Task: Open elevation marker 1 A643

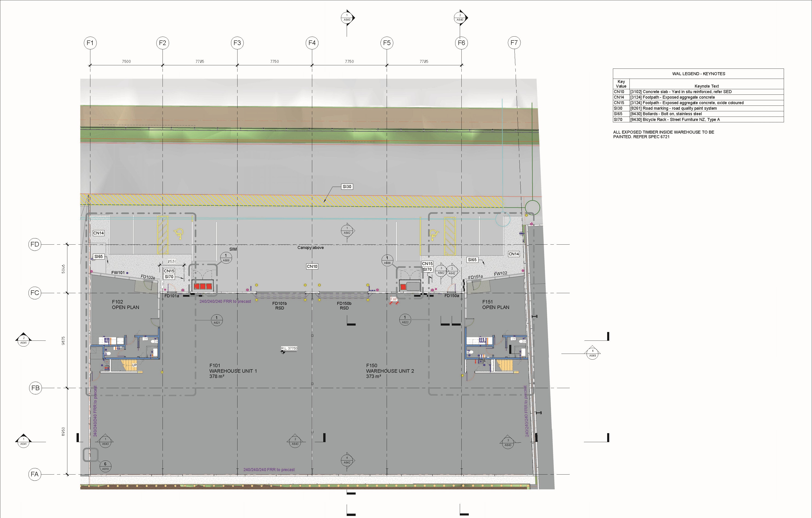Action: click(x=106, y=441)
